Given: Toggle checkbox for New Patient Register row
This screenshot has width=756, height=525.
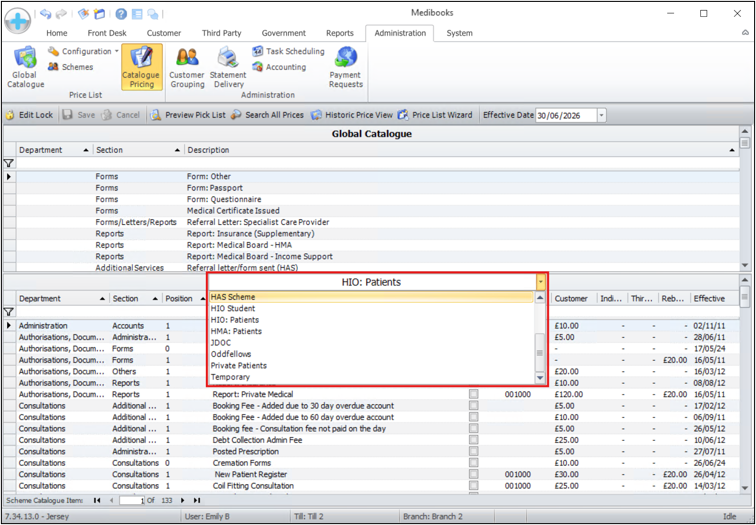Looking at the screenshot, I should point(474,474).
